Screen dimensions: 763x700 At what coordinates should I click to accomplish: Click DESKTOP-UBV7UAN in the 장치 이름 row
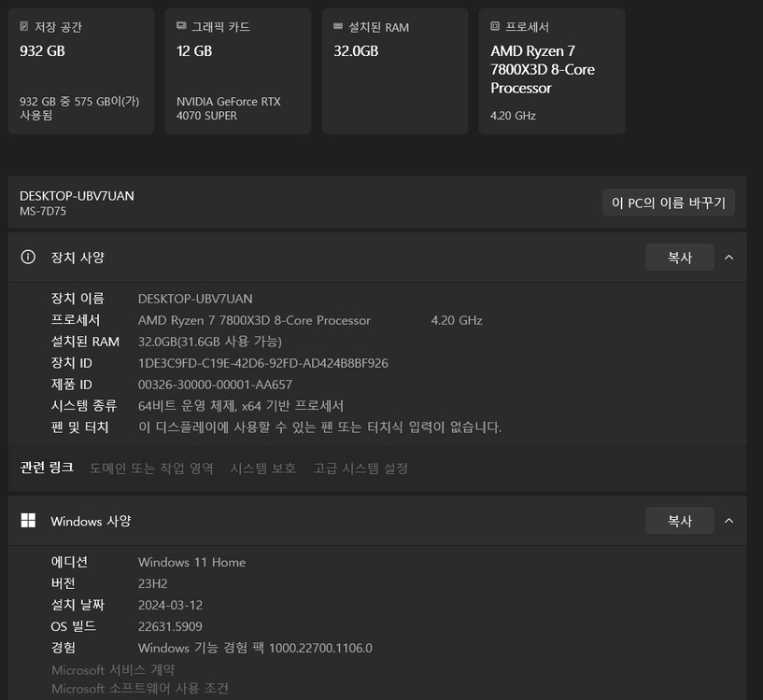(x=195, y=299)
